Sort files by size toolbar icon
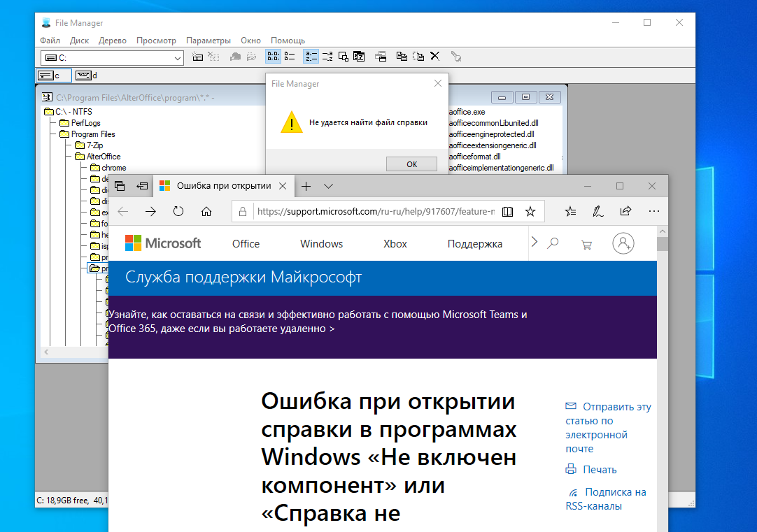Screen dimensions: 757x532 (344, 57)
